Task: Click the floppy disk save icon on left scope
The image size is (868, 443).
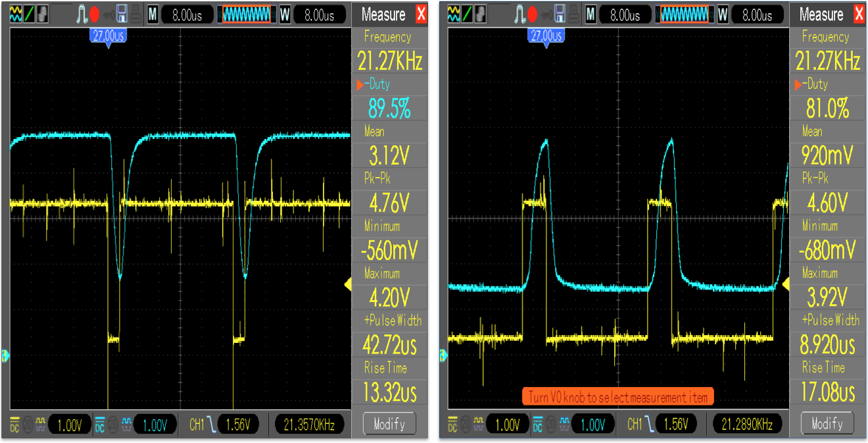Action: [121, 14]
